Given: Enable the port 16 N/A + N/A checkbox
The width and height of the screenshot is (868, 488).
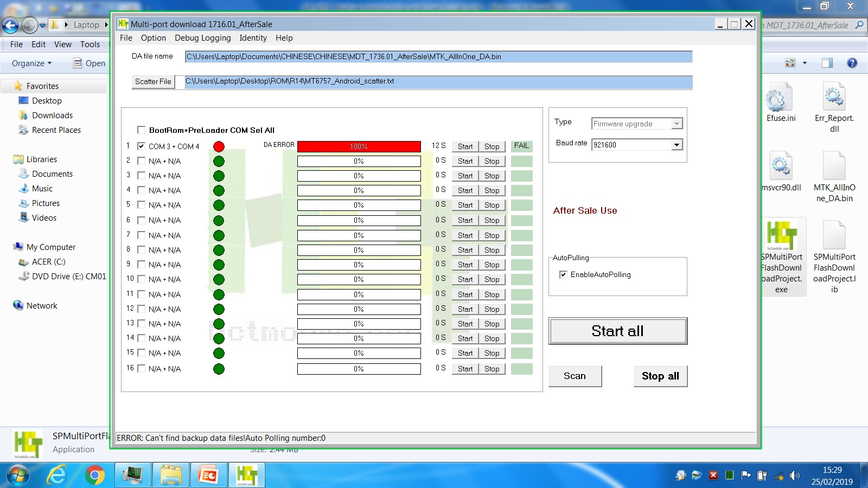Looking at the screenshot, I should point(142,369).
